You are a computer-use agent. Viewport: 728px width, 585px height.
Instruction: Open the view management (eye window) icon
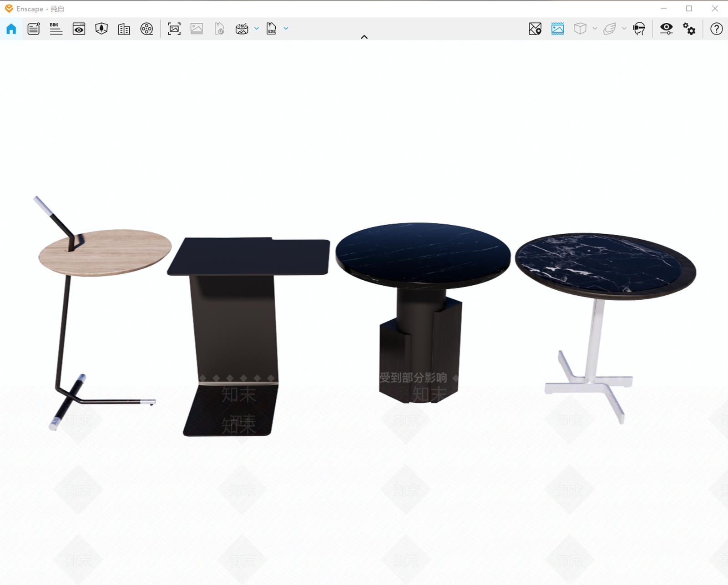pos(79,29)
